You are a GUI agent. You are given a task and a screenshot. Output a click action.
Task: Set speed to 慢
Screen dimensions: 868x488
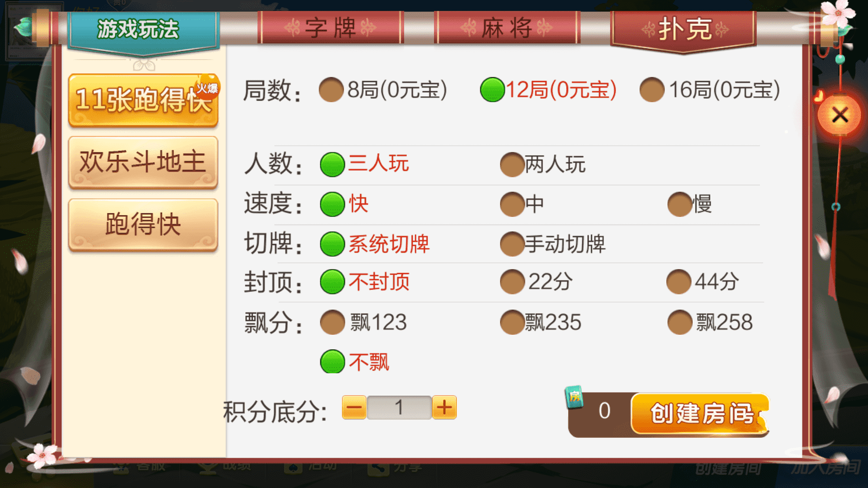click(689, 204)
